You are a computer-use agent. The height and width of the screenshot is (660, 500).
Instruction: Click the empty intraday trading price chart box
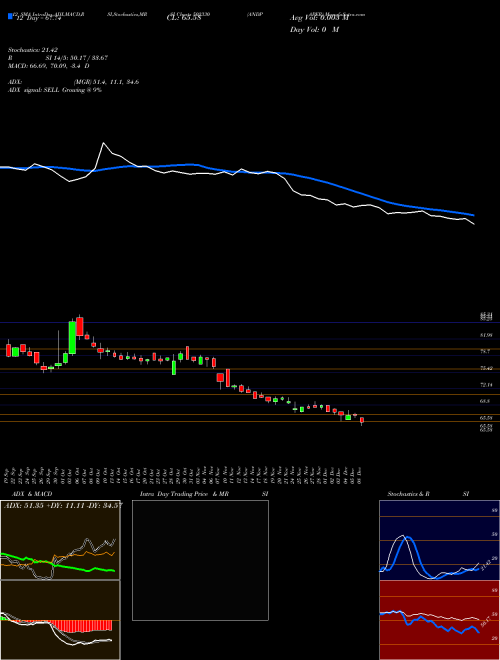point(200,560)
